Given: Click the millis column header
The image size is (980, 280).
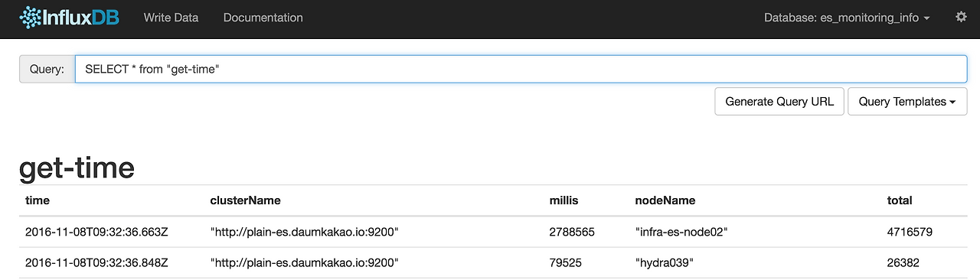Looking at the screenshot, I should point(563,200).
